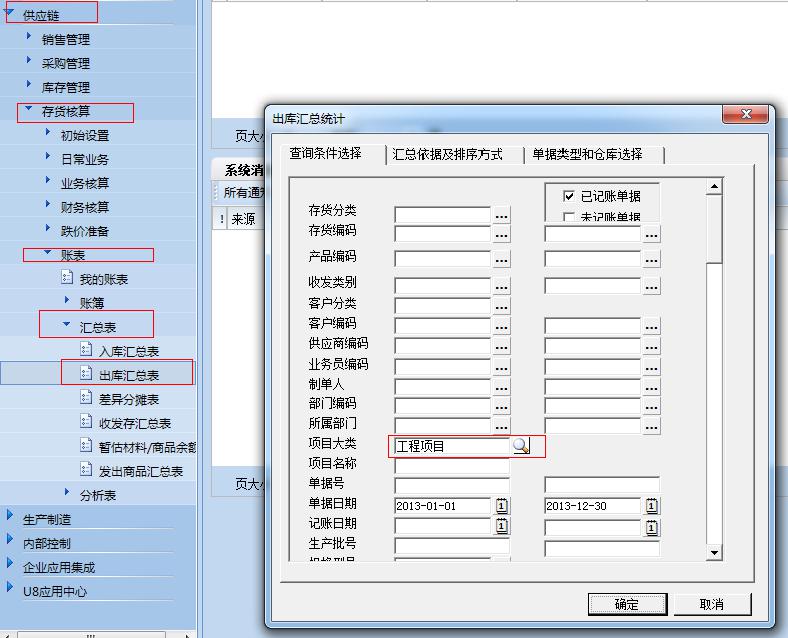Open calendar for 记账日期 end date

(651, 527)
